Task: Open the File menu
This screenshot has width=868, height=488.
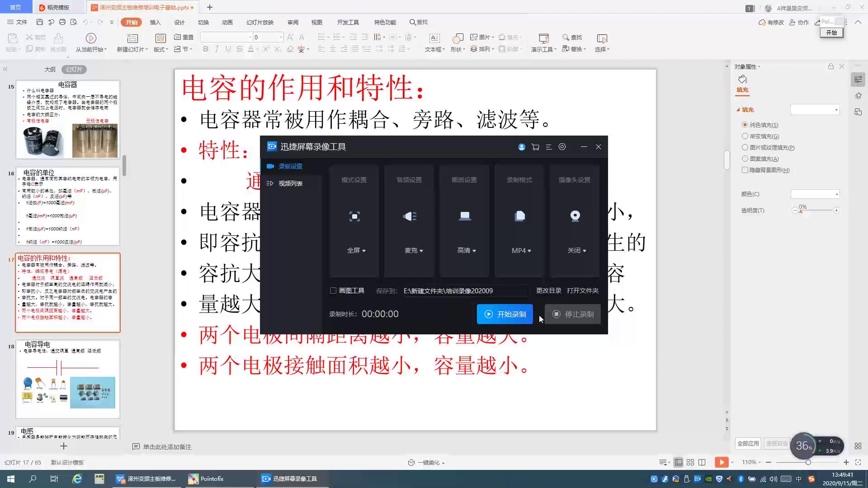Action: point(17,22)
